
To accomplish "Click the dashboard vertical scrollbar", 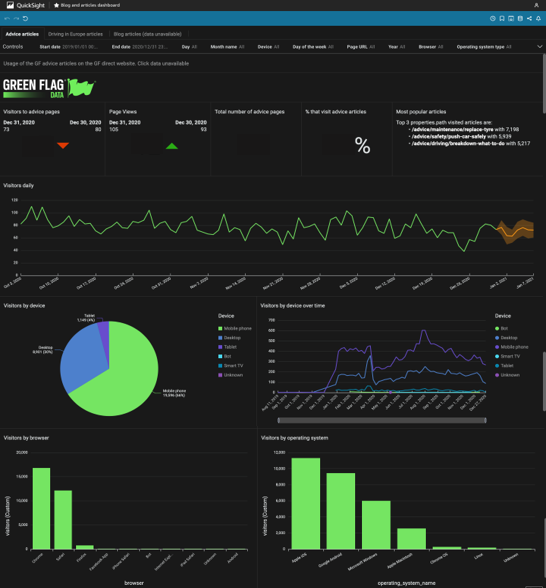I will tap(544, 83).
